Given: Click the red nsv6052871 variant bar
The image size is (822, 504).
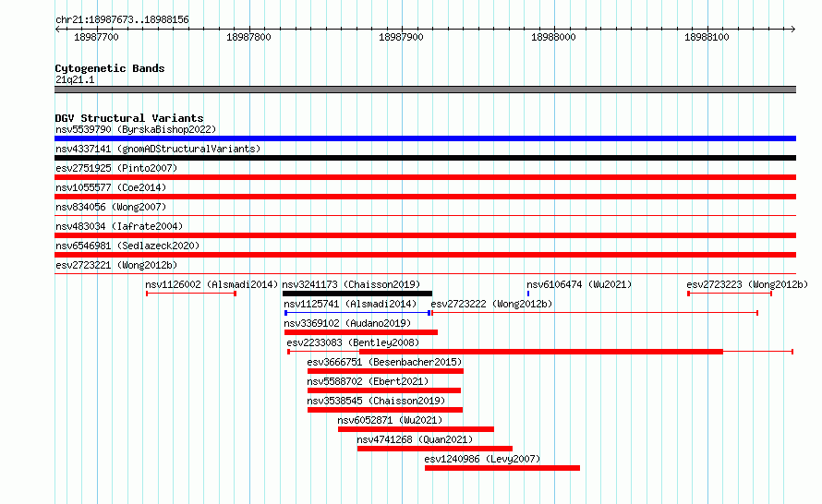Looking at the screenshot, I should (x=416, y=429).
